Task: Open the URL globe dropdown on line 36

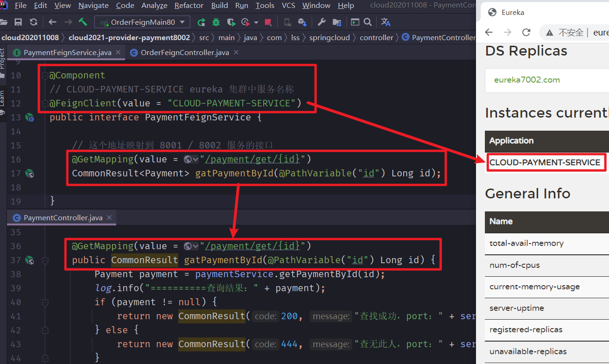Action: pos(191,246)
